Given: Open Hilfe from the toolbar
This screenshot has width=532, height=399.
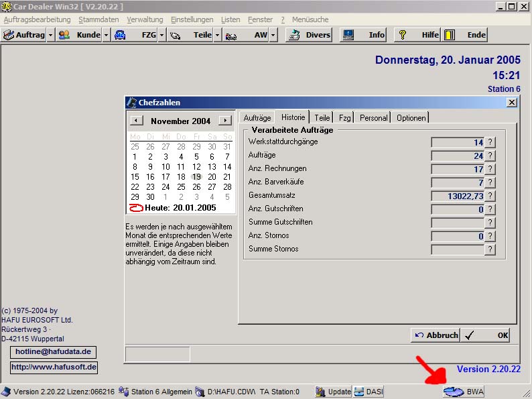Looking at the screenshot, I should (x=403, y=35).
